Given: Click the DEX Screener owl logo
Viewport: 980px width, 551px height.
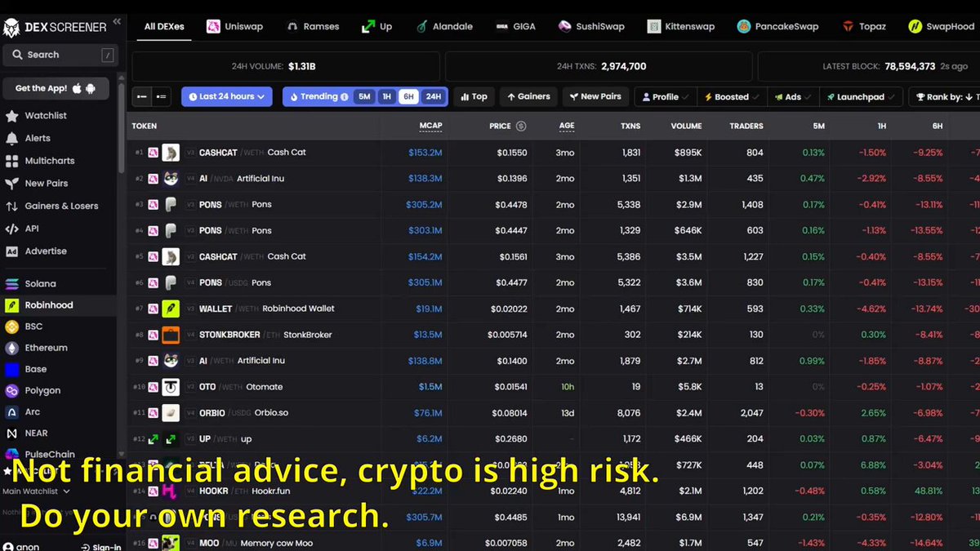Looking at the screenshot, I should (12, 27).
